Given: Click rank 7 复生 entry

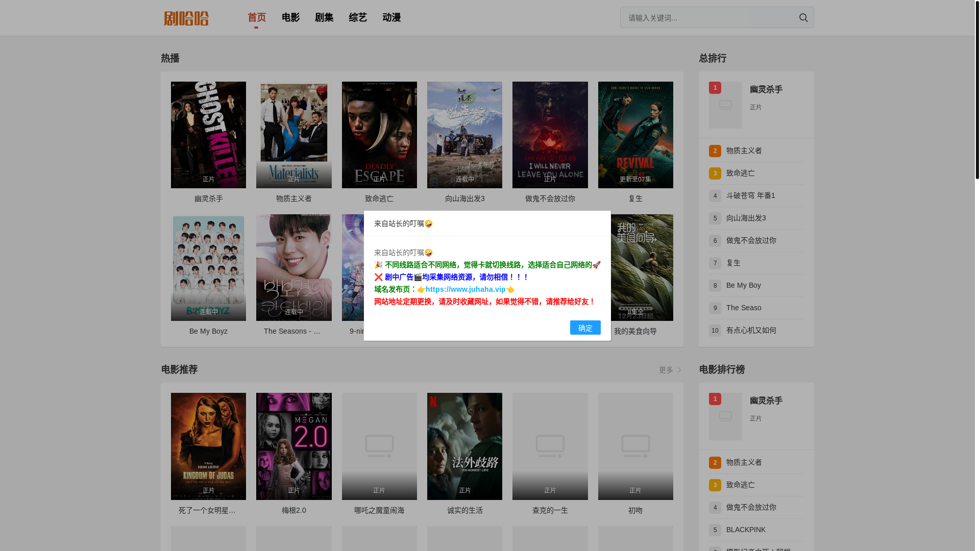Looking at the screenshot, I should [x=733, y=263].
